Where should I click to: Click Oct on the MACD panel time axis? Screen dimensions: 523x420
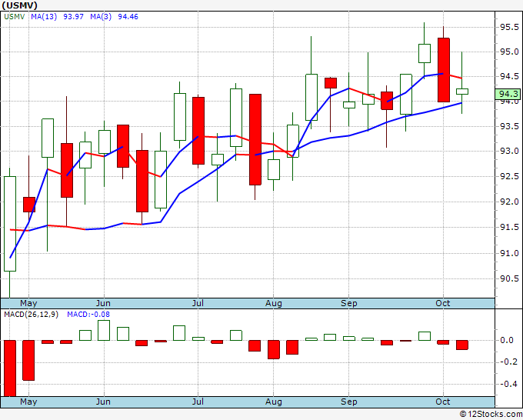pos(442,402)
